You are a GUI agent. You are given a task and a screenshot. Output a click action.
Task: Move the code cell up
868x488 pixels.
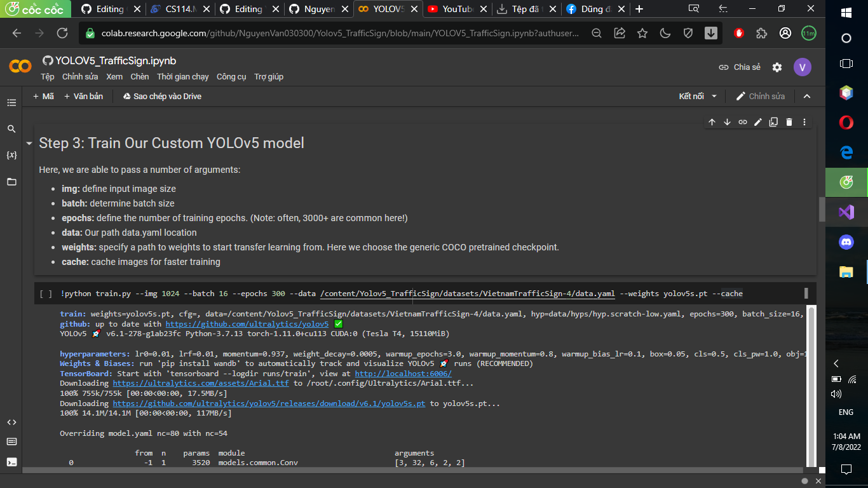tap(712, 122)
